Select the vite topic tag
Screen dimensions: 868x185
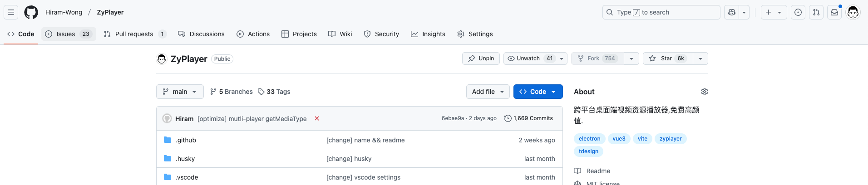642,139
